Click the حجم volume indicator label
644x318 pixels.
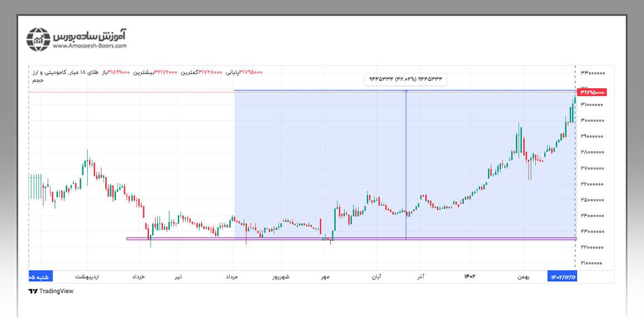[37, 80]
